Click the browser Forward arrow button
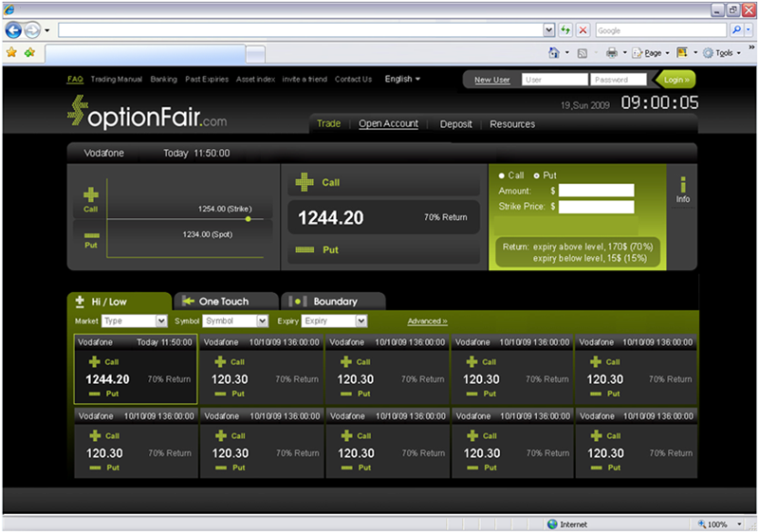 [x=32, y=30]
